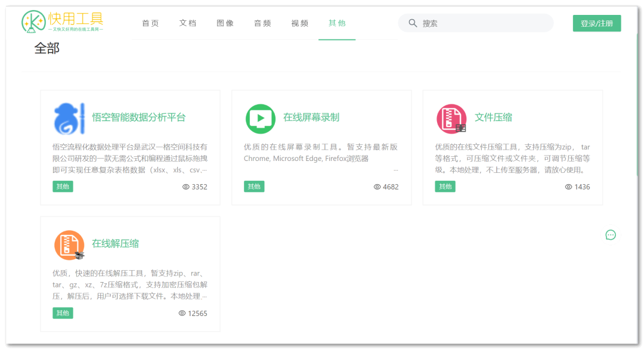Click the 文件压缩 red zip icon

point(451,118)
